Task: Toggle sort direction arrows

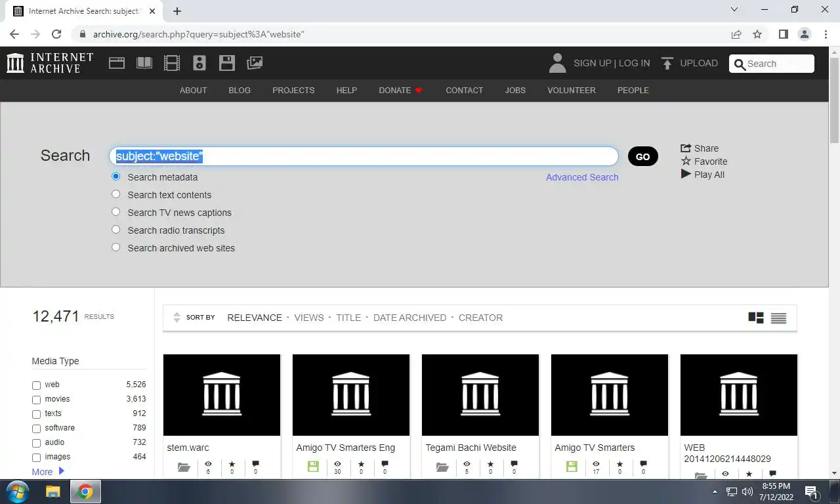Action: tap(177, 318)
